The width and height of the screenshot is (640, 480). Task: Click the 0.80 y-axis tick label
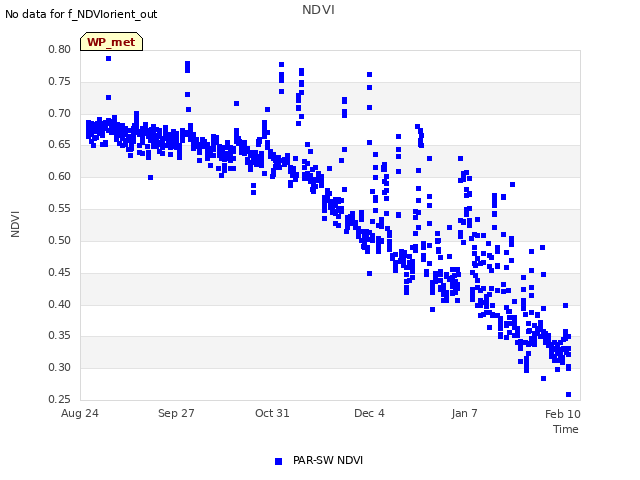tap(60, 49)
